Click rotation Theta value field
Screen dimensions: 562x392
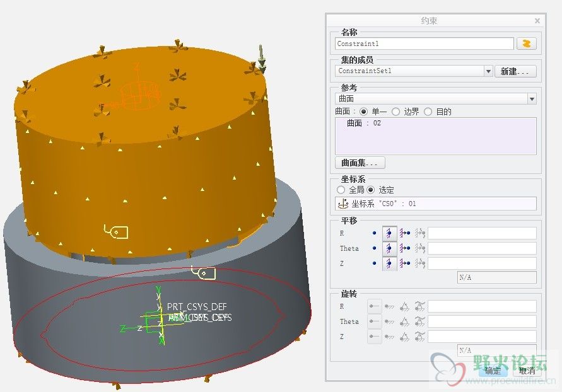pos(482,321)
